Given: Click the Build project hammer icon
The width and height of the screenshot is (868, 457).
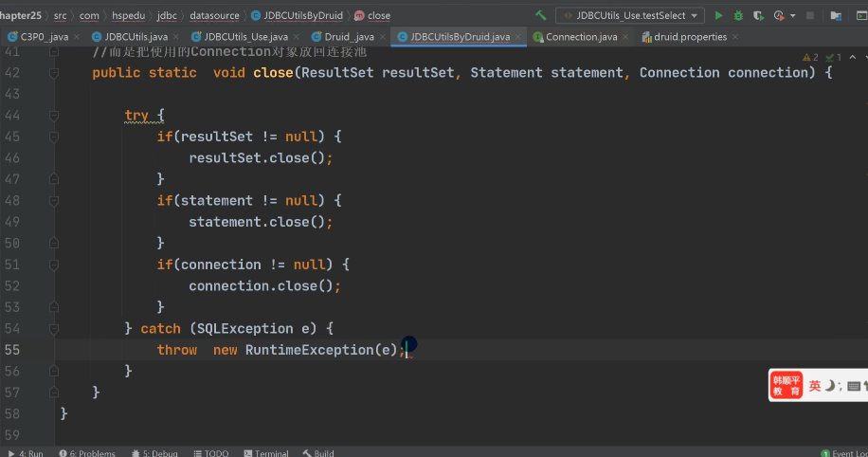Looking at the screenshot, I should click(541, 15).
